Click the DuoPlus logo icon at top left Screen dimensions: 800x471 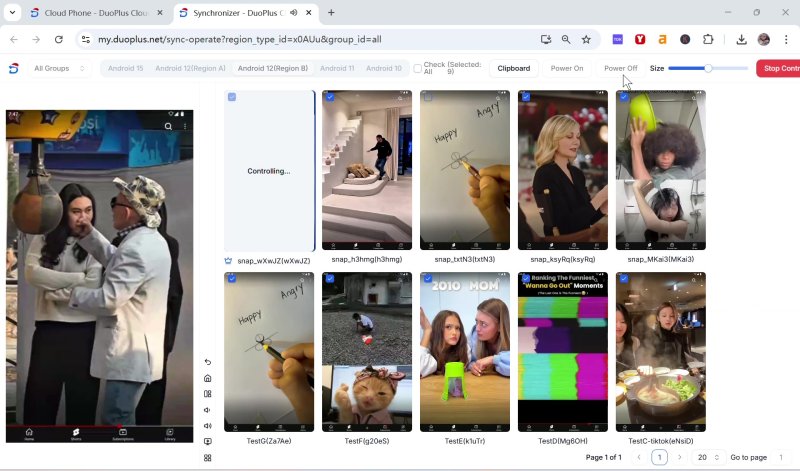pos(14,68)
